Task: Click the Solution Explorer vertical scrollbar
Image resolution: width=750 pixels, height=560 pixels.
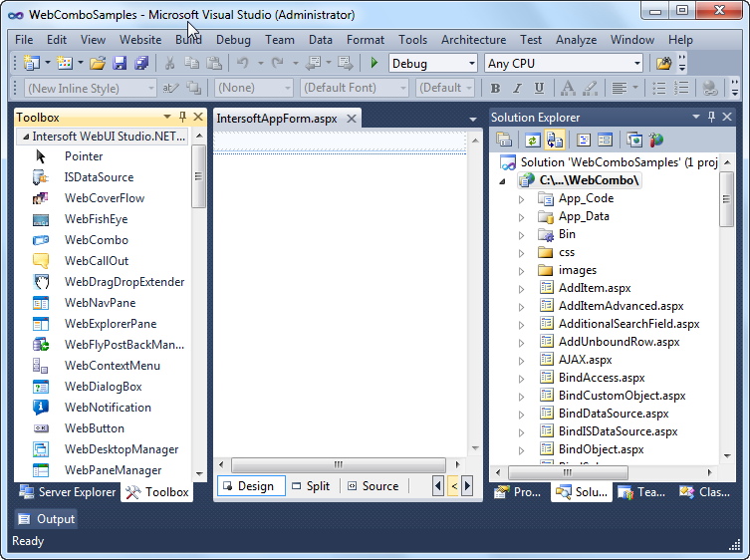Action: (726, 299)
